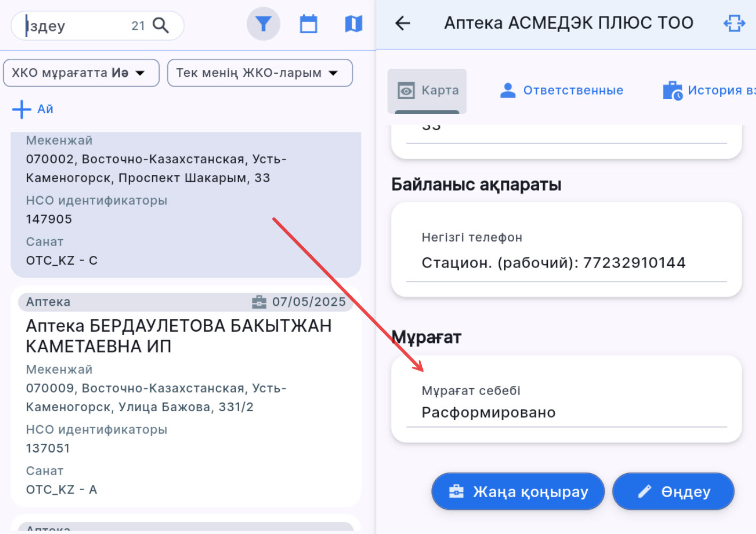Open the map view icon

[x=353, y=24]
